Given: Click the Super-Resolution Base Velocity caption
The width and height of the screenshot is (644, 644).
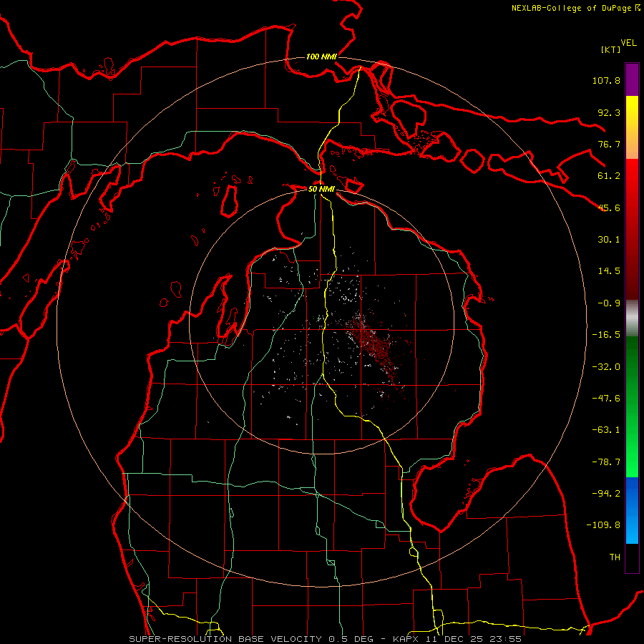Looking at the screenshot, I should [x=326, y=639].
